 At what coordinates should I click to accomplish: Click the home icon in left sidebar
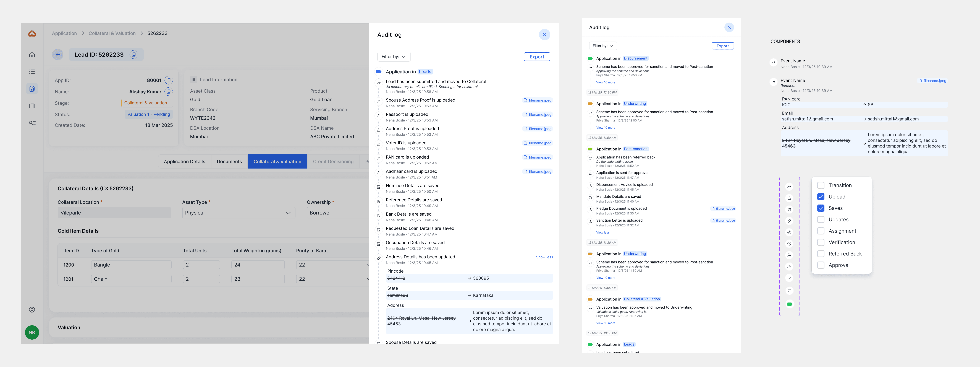pos(32,55)
